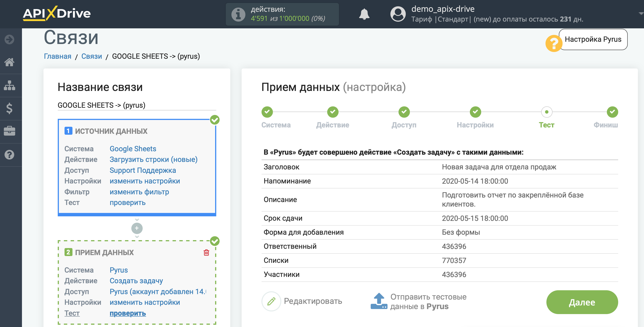Image resolution: width=644 pixels, height=327 pixels.
Task: Click the Тест step radio marker
Action: tap(546, 112)
